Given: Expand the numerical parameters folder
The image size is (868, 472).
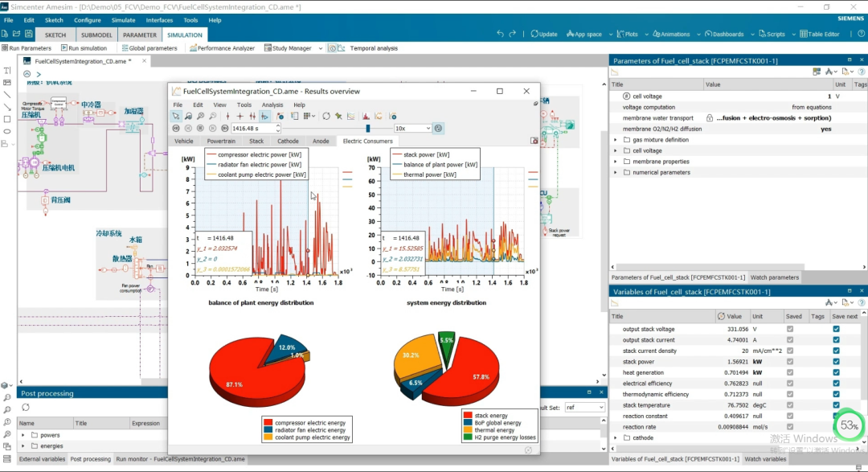Looking at the screenshot, I should [615, 172].
